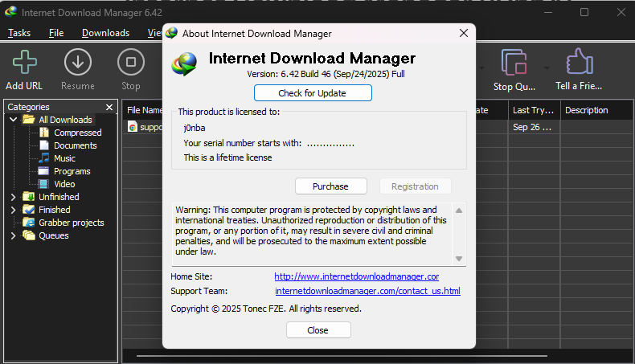Click the warning text scroll down arrow
This screenshot has height=364, width=635.
(459, 259)
